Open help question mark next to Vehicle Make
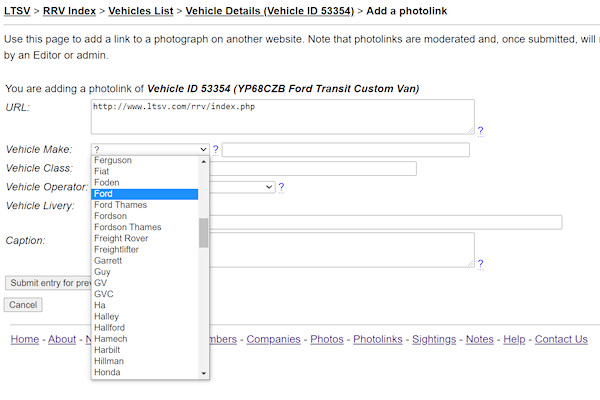The width and height of the screenshot is (600, 400). pyautogui.click(x=215, y=150)
